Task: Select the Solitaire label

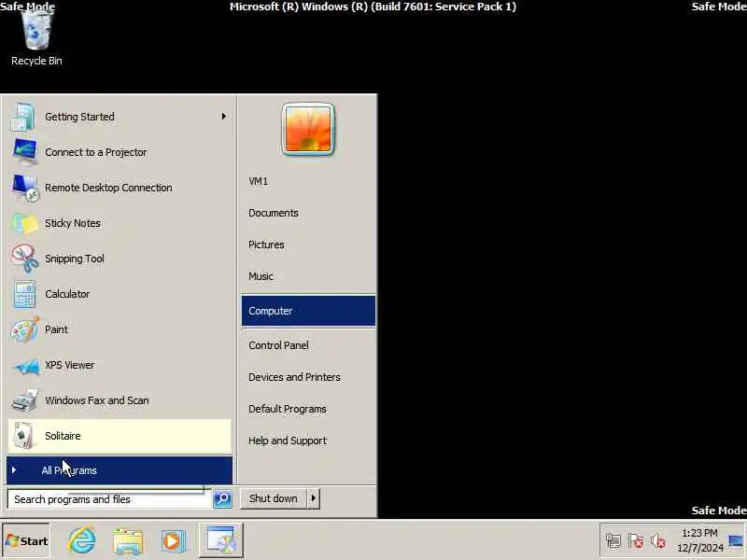Action: 63,436
